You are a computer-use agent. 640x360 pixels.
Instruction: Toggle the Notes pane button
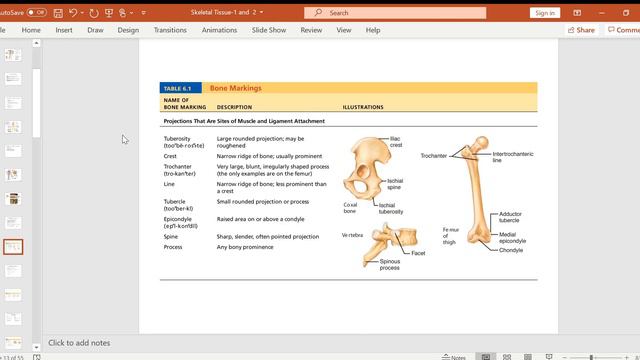(454, 357)
